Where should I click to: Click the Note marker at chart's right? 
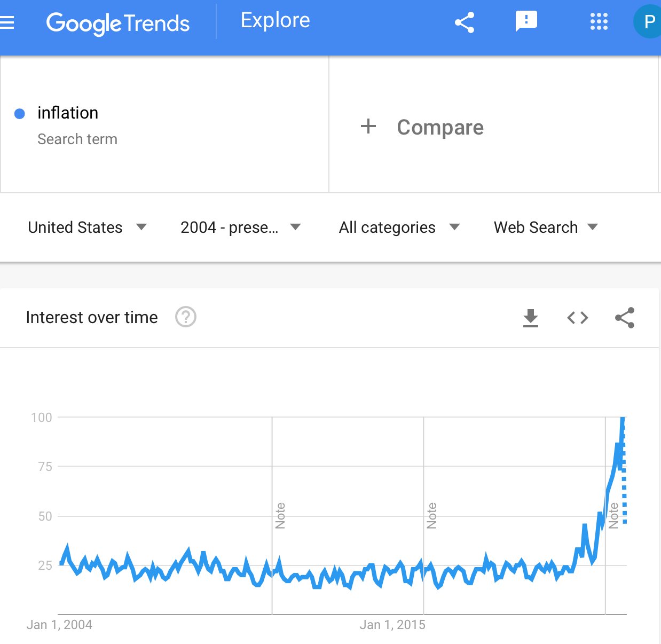click(x=613, y=516)
